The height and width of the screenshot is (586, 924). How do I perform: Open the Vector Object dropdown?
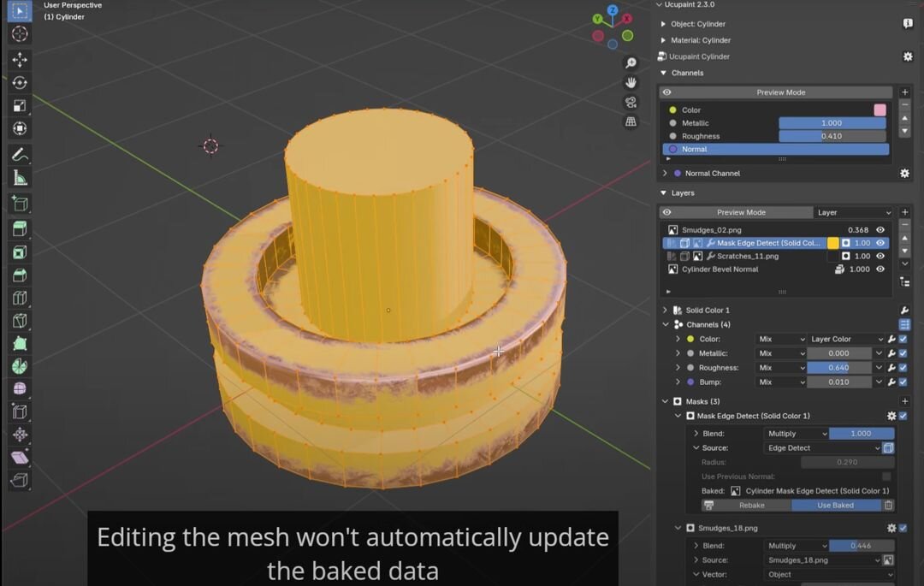pyautogui.click(x=828, y=575)
